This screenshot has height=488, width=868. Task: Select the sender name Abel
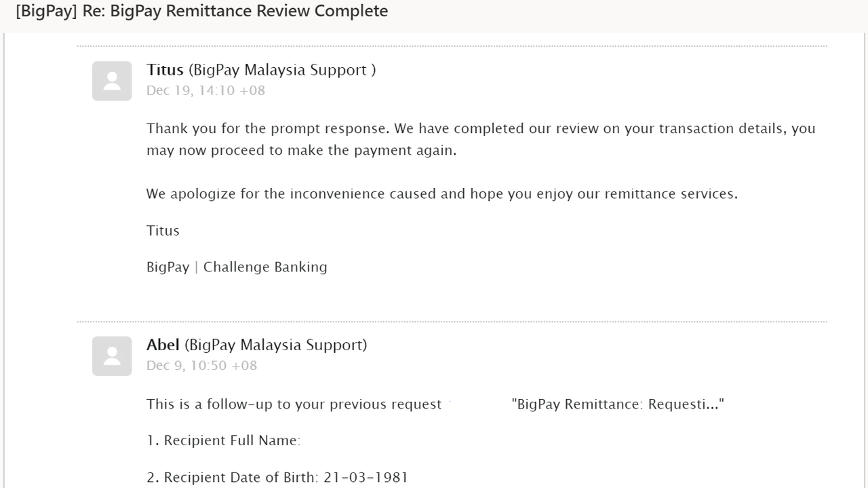tap(163, 344)
